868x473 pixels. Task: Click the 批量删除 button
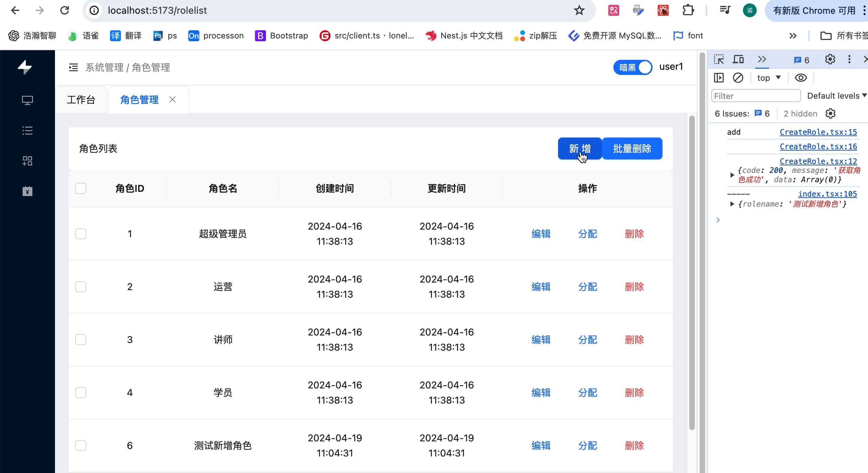[x=632, y=148]
